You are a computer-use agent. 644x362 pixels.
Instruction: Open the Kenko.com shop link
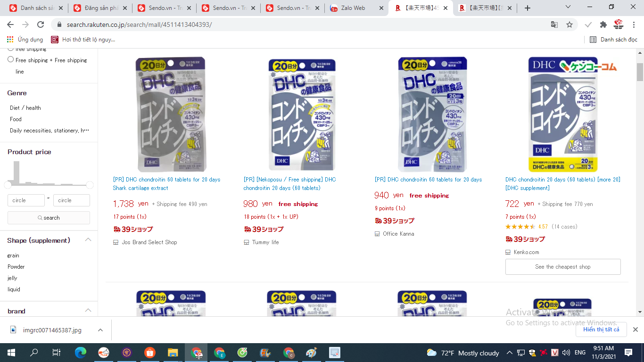click(x=527, y=252)
